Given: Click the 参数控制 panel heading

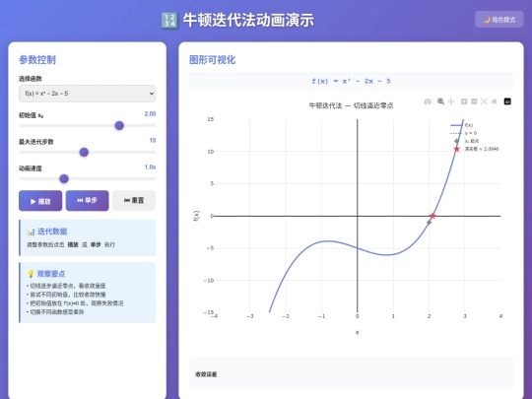Looking at the screenshot, I should (x=37, y=60).
